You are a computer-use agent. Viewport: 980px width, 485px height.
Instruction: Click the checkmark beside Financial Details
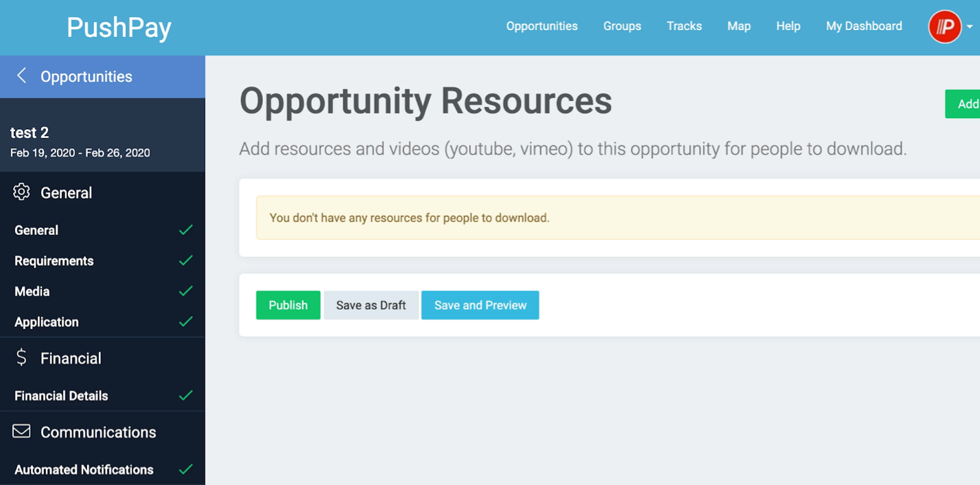click(x=185, y=396)
